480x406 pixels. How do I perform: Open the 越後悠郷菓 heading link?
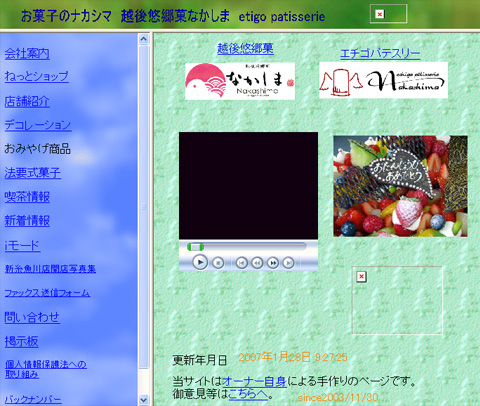[245, 48]
